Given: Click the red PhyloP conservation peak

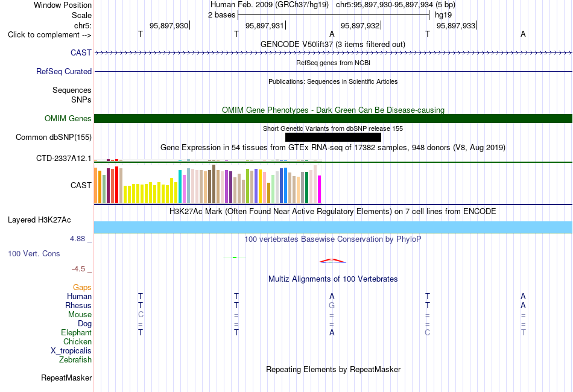Looking at the screenshot, I should (332, 261).
